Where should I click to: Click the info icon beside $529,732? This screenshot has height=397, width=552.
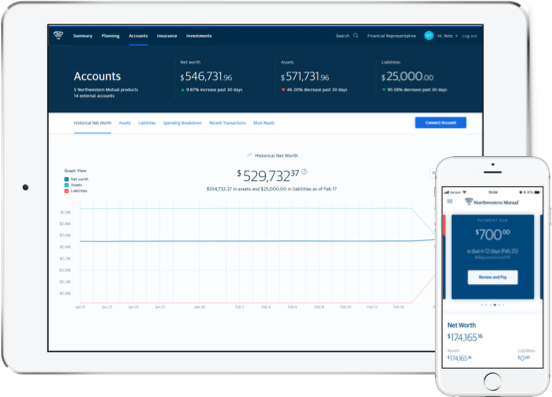pos(305,171)
